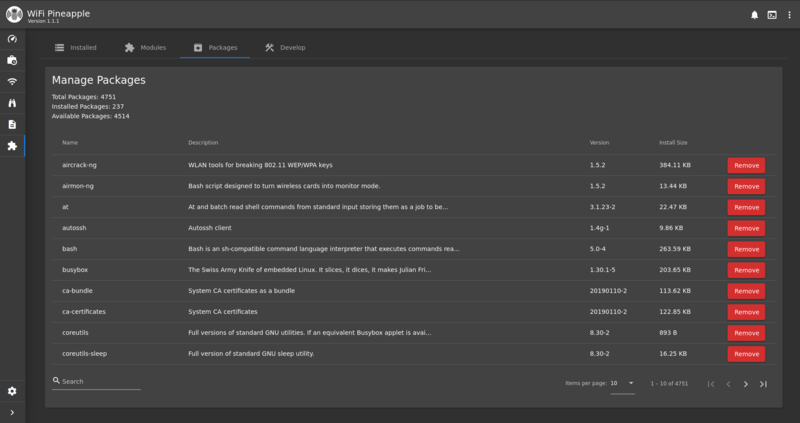Open the Develop tab

(285, 47)
